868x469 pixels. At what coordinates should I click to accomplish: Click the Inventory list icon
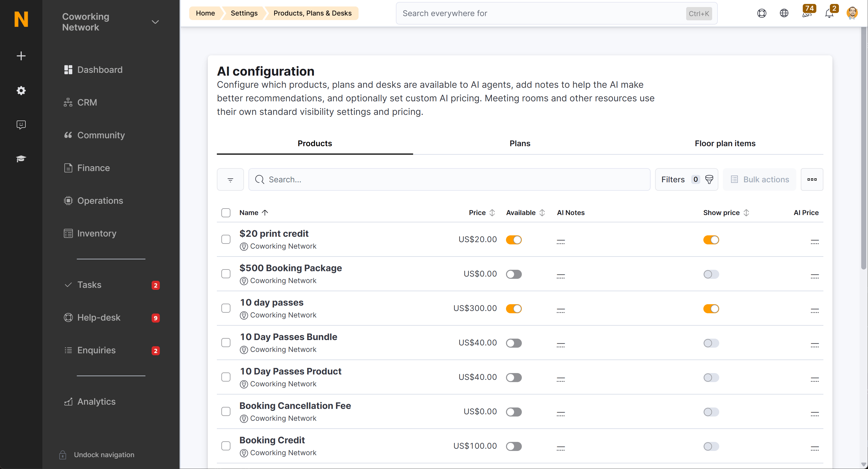[68, 233]
